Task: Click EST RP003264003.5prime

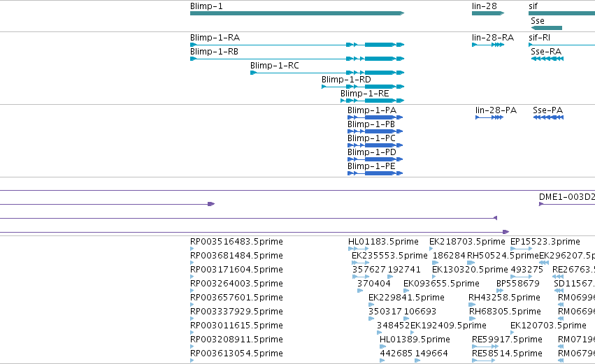Action: pyautogui.click(x=236, y=284)
